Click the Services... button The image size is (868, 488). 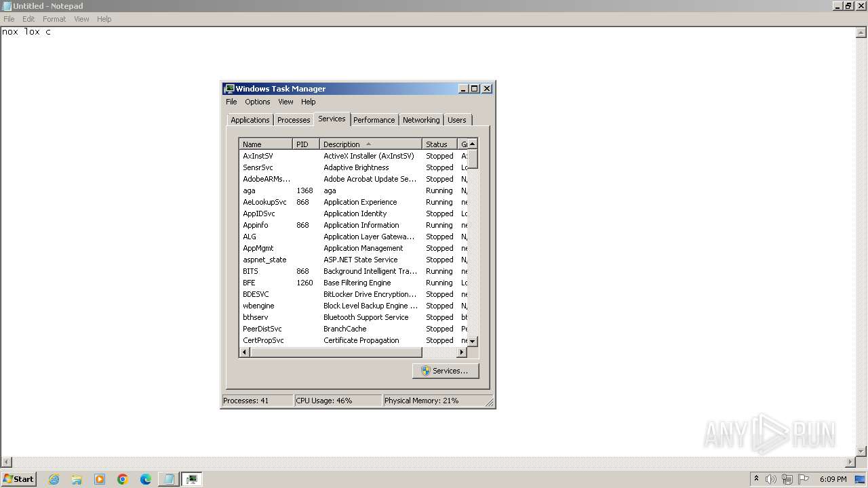coord(446,371)
